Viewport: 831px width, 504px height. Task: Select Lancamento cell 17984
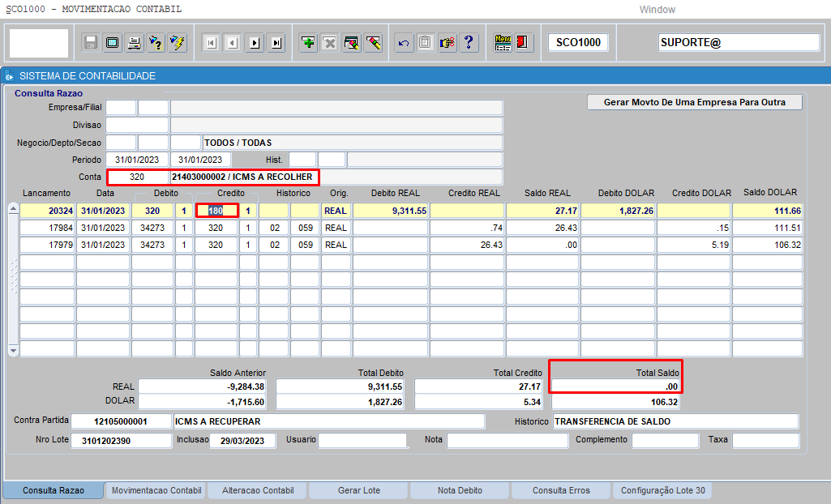pos(47,228)
